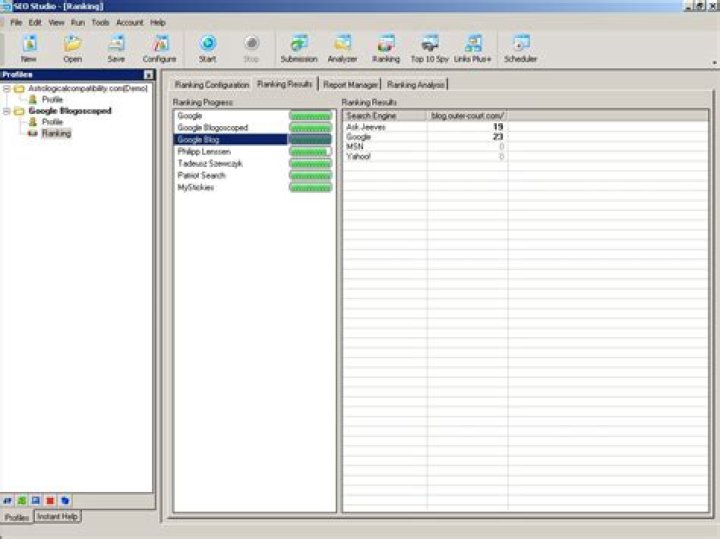Open the Submission tool
Viewport: 720px width, 539px height.
click(x=299, y=48)
